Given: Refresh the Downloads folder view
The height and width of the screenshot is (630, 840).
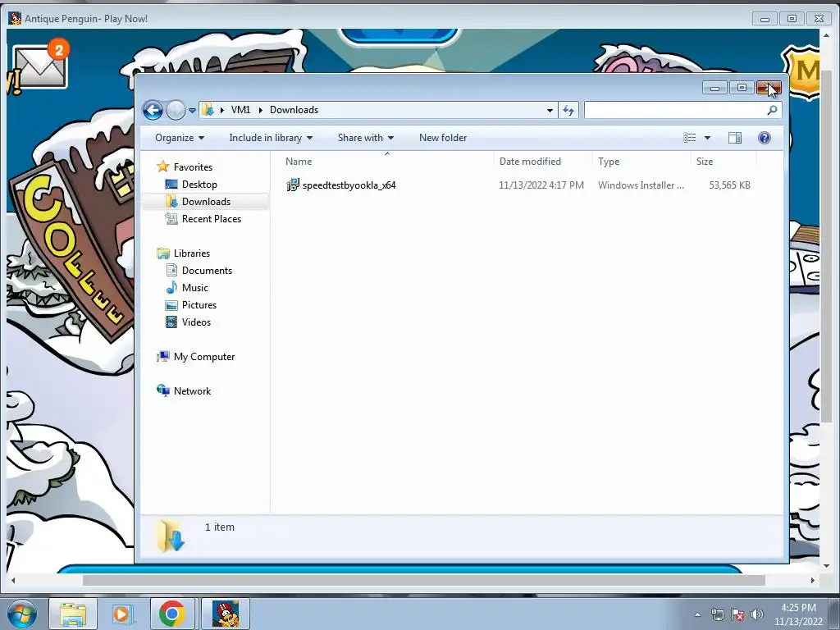Looking at the screenshot, I should coord(568,111).
